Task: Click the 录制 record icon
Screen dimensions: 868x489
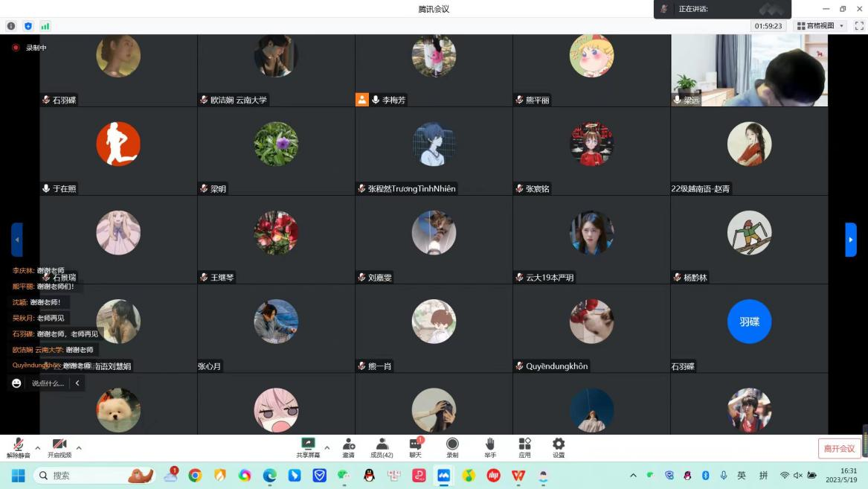Action: pos(452,447)
